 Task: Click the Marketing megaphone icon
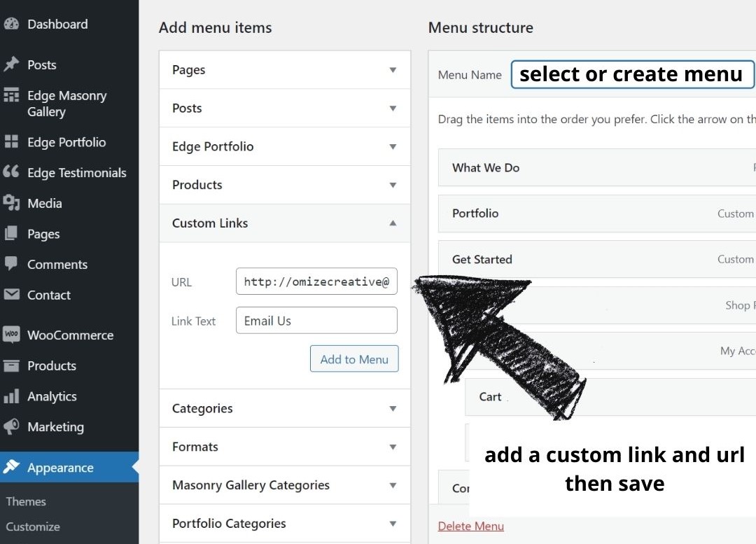coord(12,426)
